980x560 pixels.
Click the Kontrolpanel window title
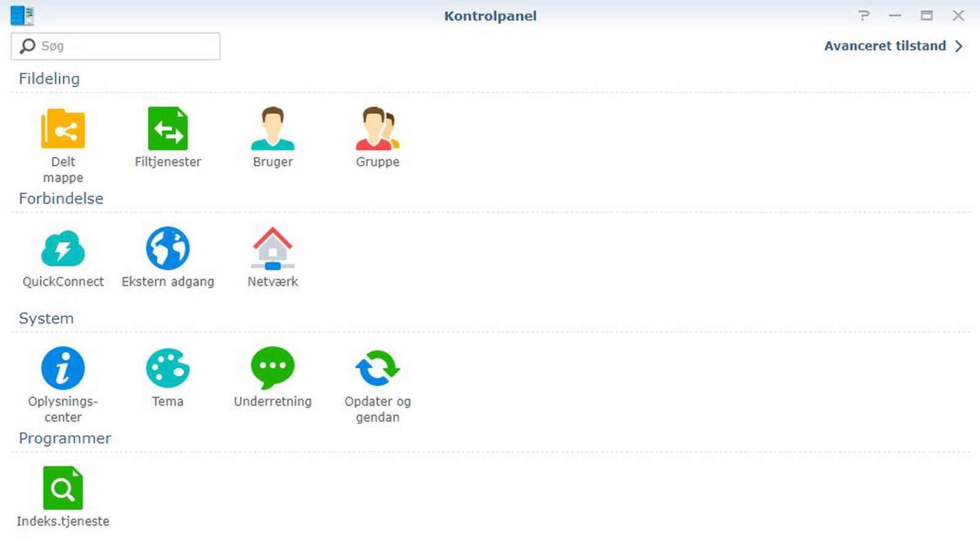(490, 16)
